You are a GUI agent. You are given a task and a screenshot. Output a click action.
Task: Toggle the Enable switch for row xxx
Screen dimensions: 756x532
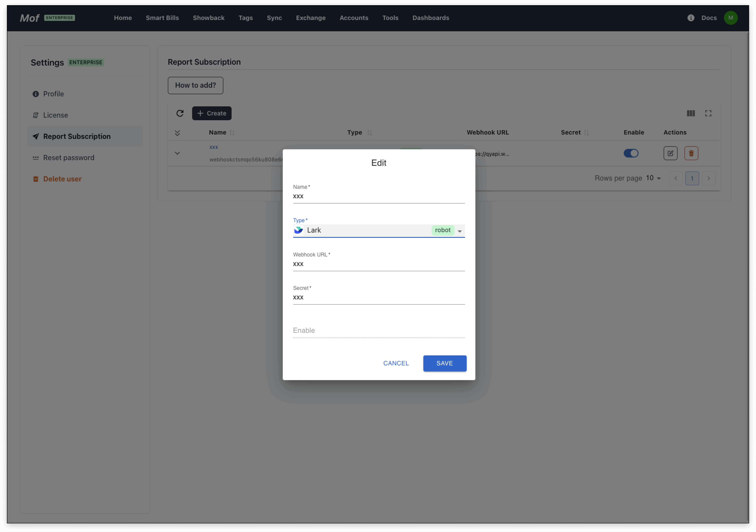pos(631,153)
